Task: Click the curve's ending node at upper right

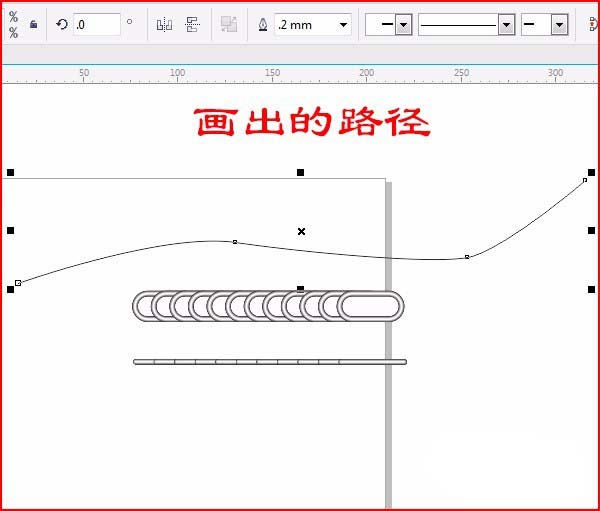Action: click(x=585, y=180)
